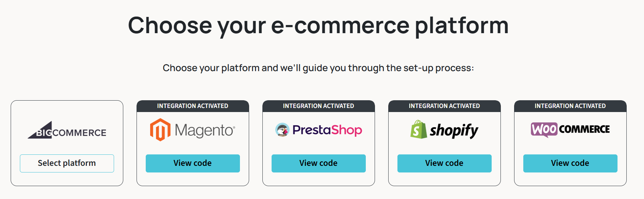This screenshot has width=644, height=199.
Task: Click Integration Activated banner above Shopify
Action: click(444, 106)
